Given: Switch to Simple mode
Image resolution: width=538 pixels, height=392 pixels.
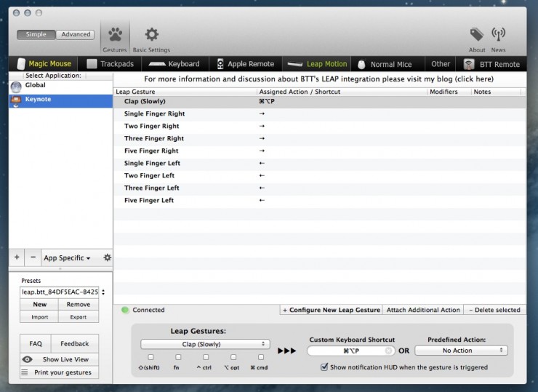Looking at the screenshot, I should (36, 34).
